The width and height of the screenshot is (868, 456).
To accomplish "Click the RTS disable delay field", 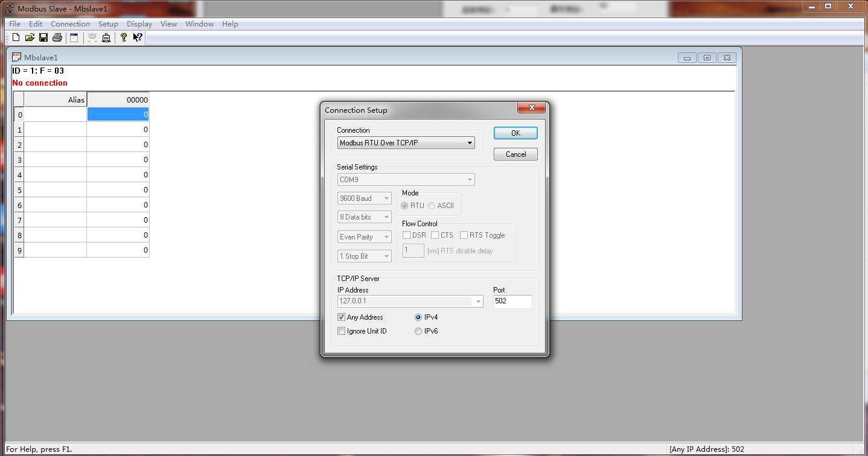I will click(413, 250).
